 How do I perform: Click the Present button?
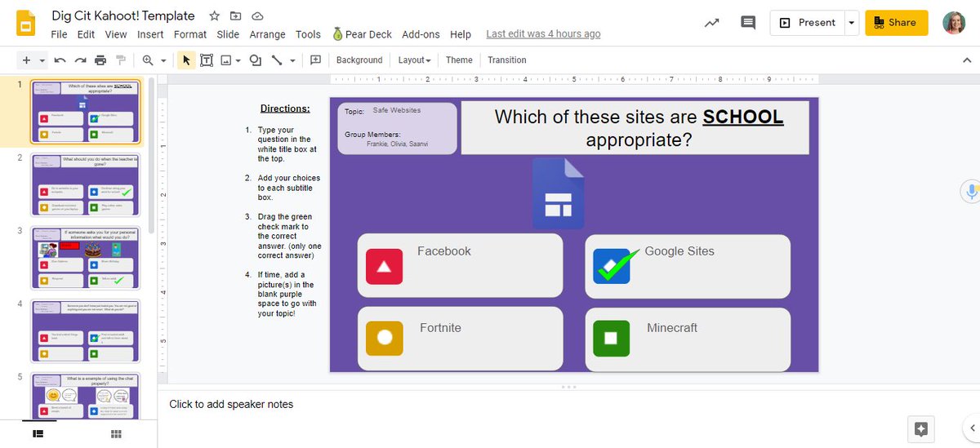click(x=807, y=23)
